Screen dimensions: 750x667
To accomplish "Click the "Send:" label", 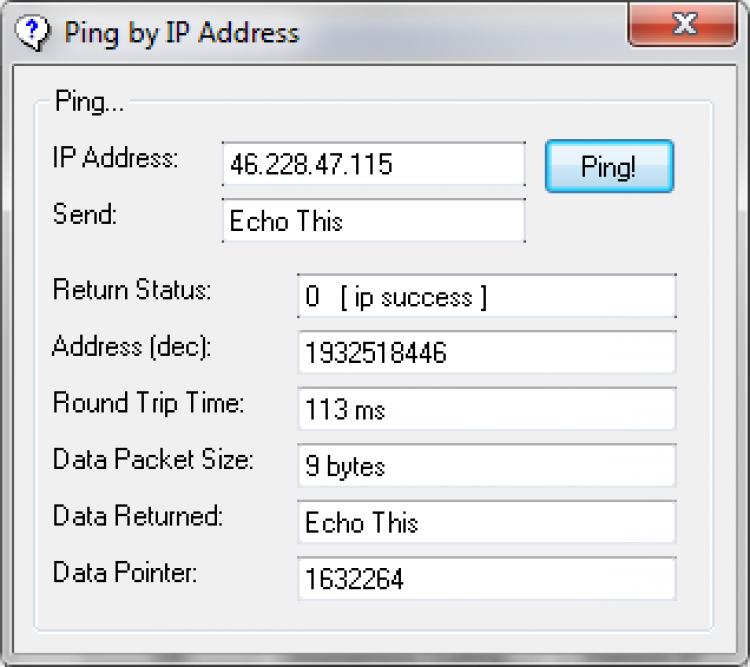I will pos(84,214).
